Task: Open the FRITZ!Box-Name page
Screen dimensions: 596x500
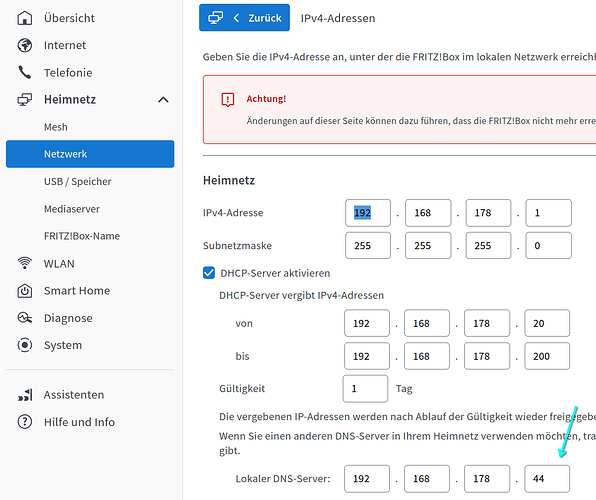Action: (82, 236)
